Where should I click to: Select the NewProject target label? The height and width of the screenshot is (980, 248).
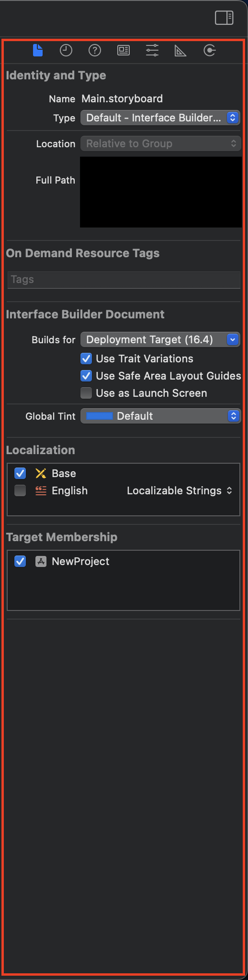[80, 561]
